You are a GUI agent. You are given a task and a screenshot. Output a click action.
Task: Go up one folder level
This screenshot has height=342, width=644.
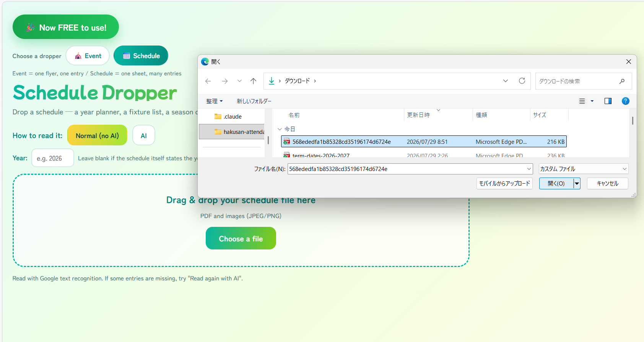tap(253, 81)
